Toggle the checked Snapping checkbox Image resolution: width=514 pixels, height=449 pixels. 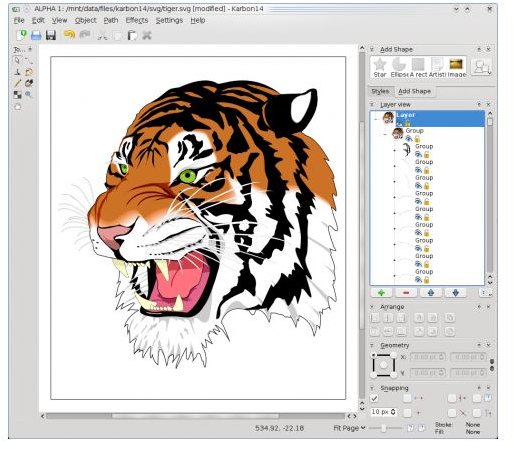(374, 398)
